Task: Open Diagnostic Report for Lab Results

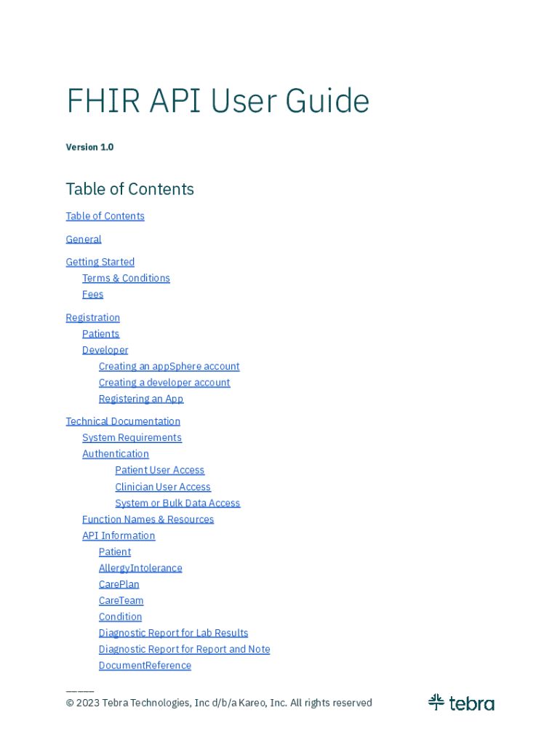Action: point(173,633)
